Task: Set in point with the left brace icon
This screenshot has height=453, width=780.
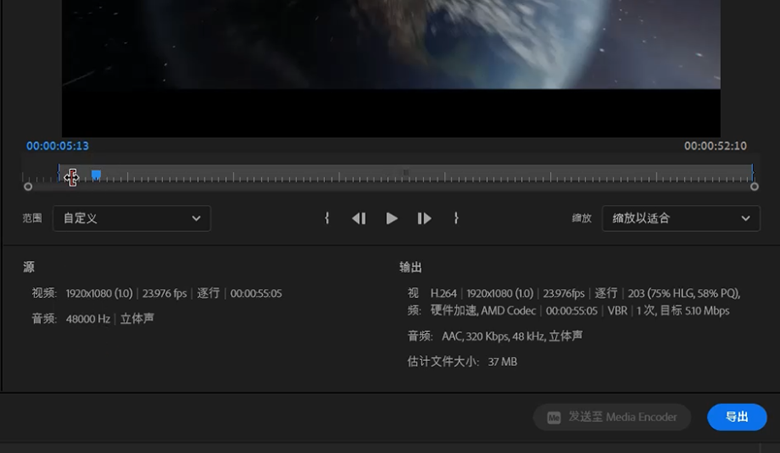Action: pos(327,218)
